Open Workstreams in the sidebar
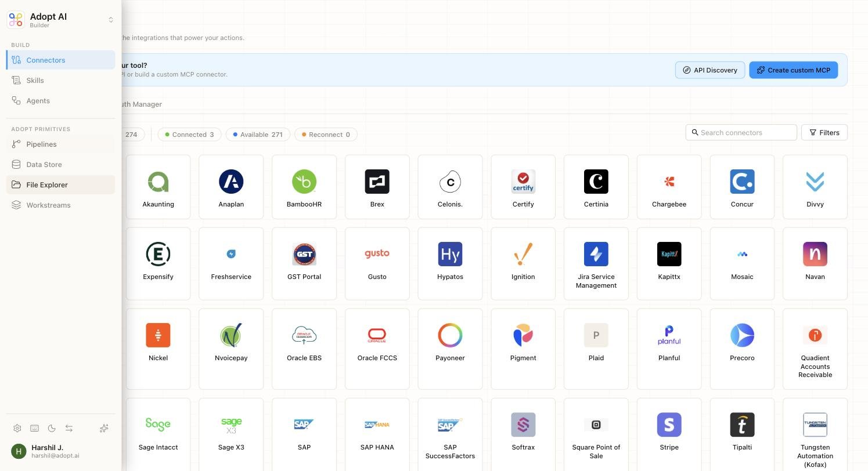Image resolution: width=868 pixels, height=471 pixels. [x=60, y=205]
